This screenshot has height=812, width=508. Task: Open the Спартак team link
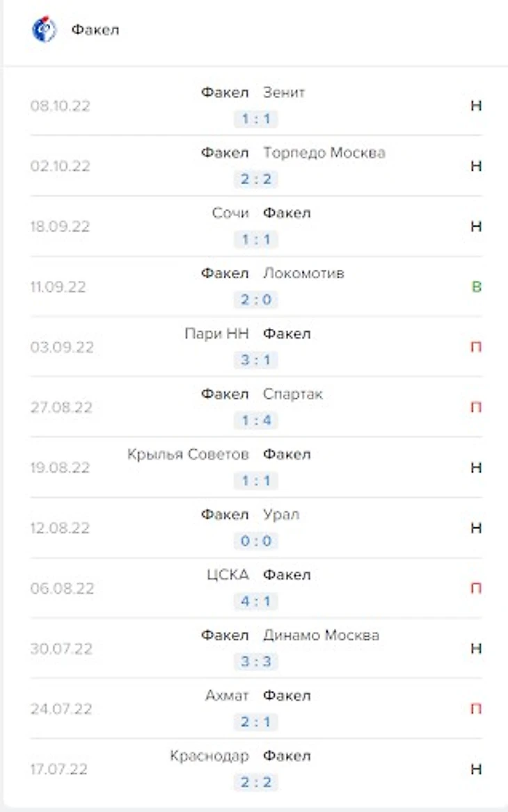tap(293, 394)
